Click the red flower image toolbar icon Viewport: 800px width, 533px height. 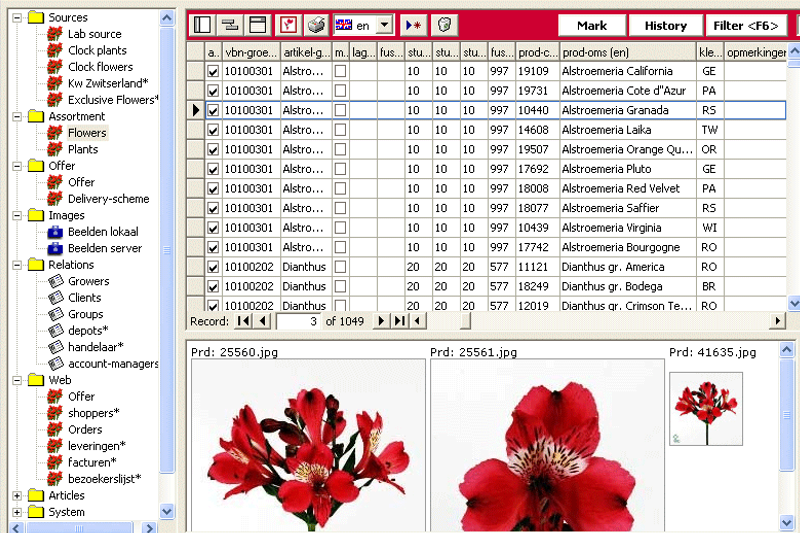pyautogui.click(x=287, y=25)
